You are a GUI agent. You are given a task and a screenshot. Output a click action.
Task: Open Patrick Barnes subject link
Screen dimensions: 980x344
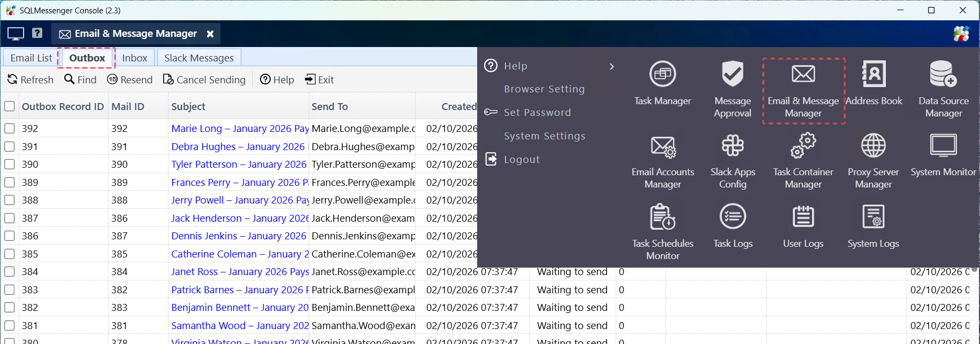point(240,290)
